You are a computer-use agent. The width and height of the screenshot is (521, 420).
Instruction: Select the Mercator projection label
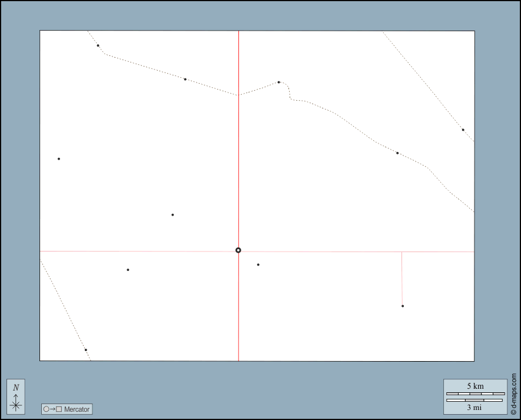tap(77, 409)
